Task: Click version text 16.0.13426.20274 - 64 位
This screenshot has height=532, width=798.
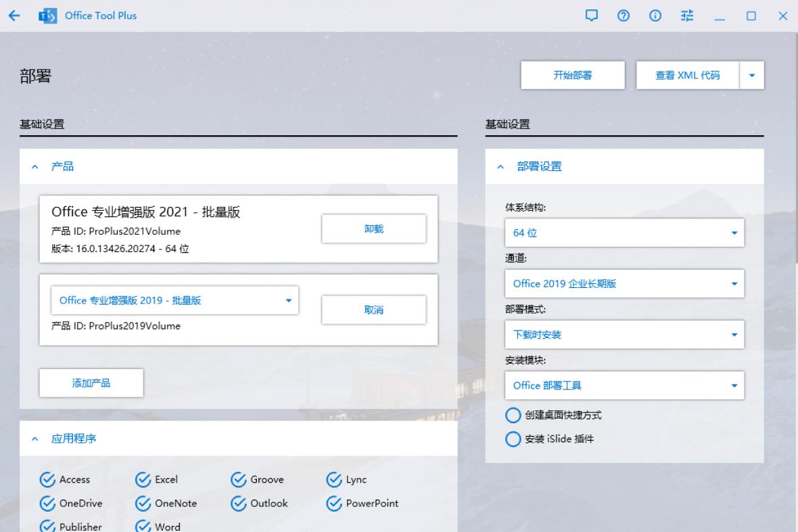Action: pos(133,249)
